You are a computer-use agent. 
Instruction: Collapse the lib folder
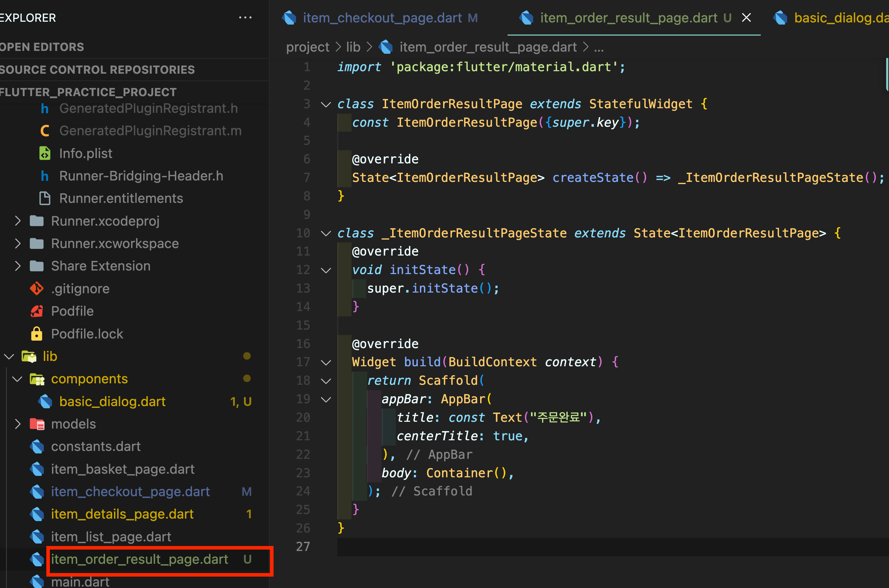[x=9, y=356]
